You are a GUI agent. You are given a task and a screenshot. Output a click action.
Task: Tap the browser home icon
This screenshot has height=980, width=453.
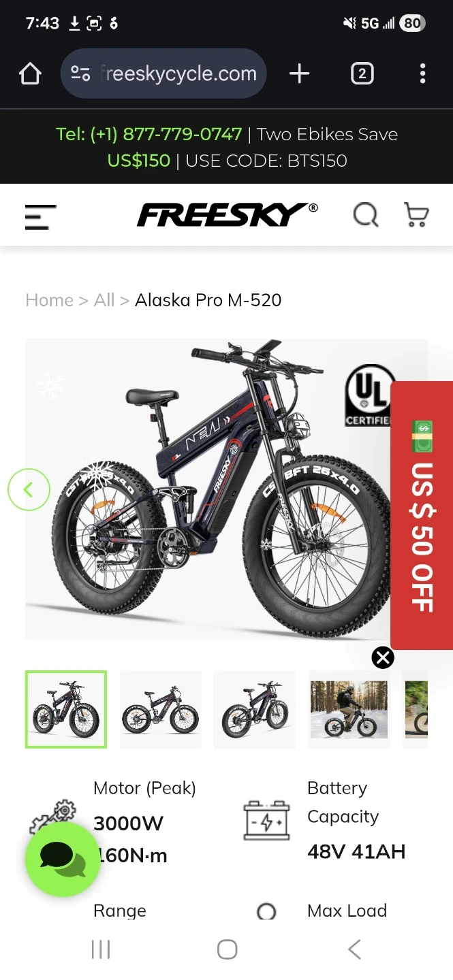(x=30, y=73)
